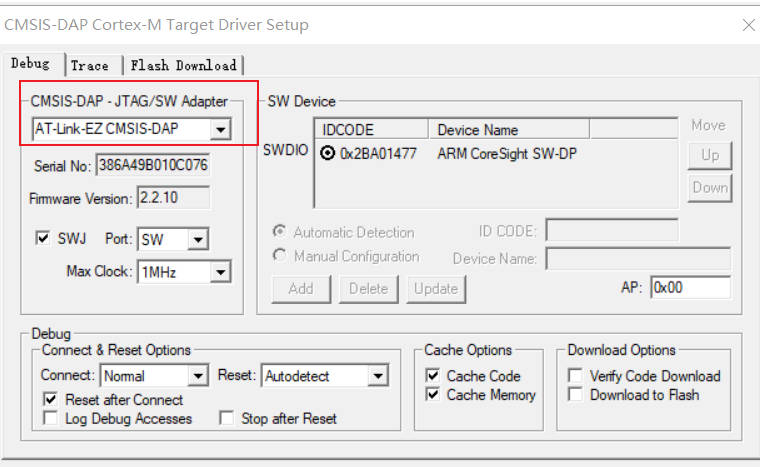This screenshot has width=760, height=467.
Task: Enable Log Debug Accesses checkbox
Action: point(50,418)
